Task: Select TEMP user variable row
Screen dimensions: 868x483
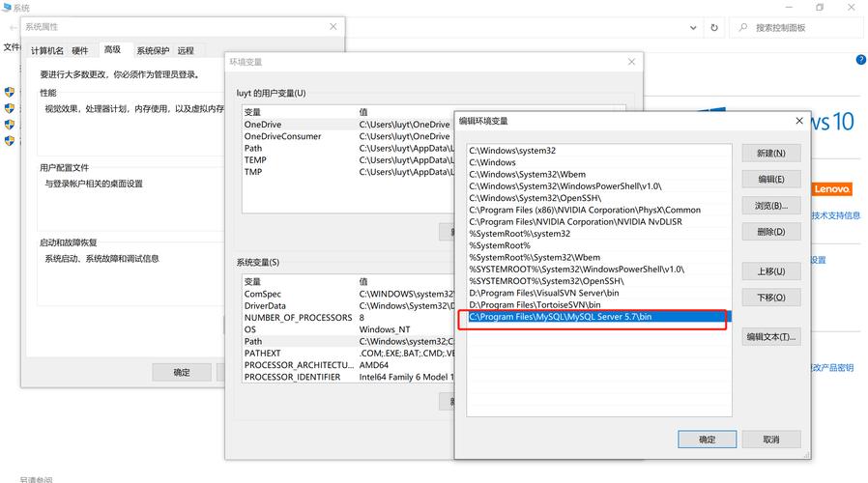Action: (x=348, y=160)
